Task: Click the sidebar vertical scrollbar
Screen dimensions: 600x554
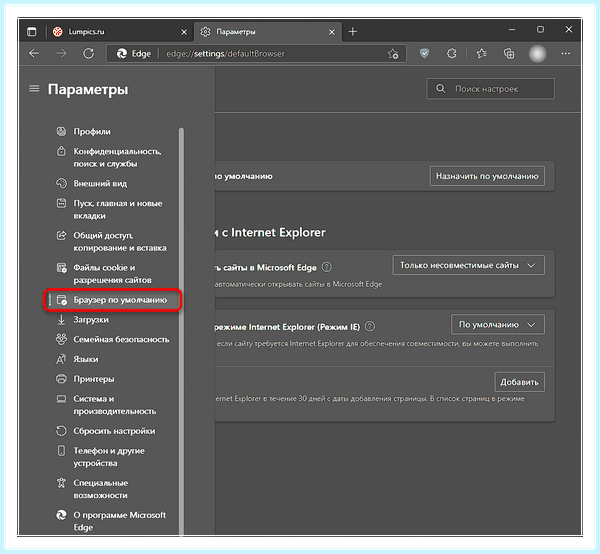Action: coord(181,331)
